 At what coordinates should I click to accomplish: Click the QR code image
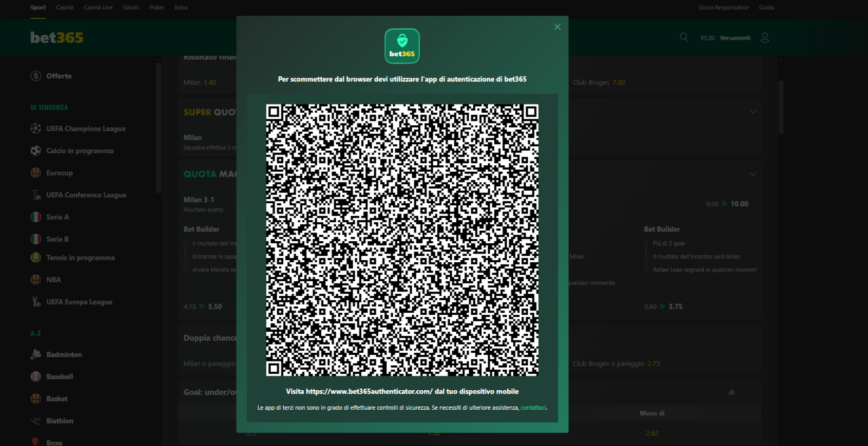pos(402,240)
